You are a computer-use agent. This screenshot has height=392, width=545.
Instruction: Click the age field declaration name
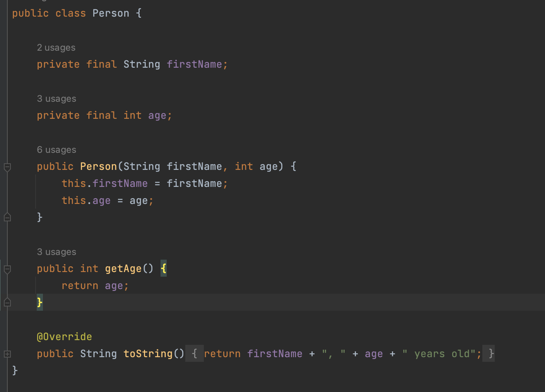(157, 115)
